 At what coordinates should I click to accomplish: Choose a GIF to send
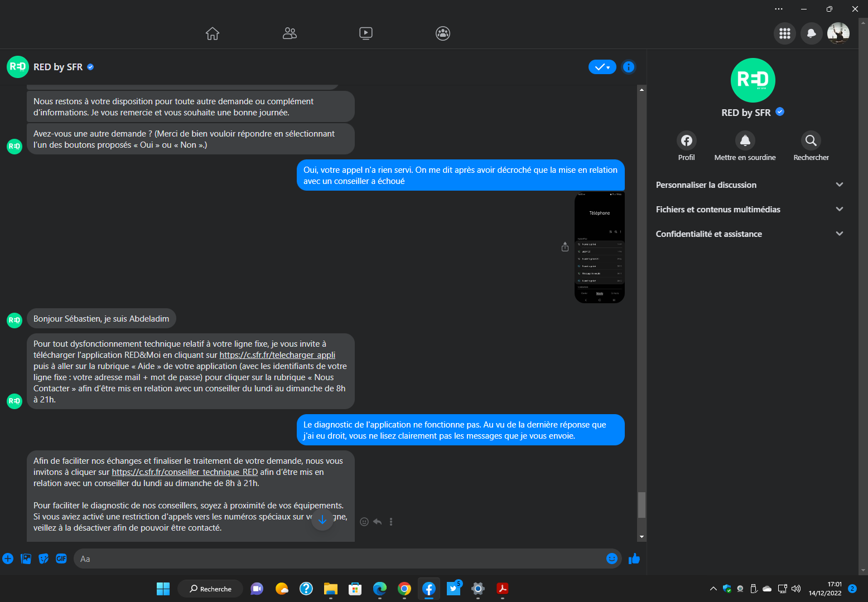pyautogui.click(x=61, y=559)
